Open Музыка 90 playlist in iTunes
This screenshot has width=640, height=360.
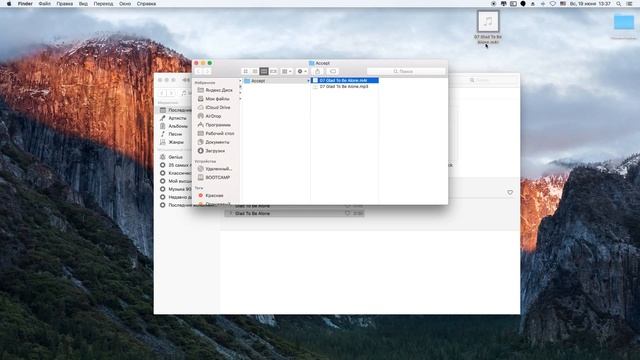pyautogui.click(x=175, y=189)
